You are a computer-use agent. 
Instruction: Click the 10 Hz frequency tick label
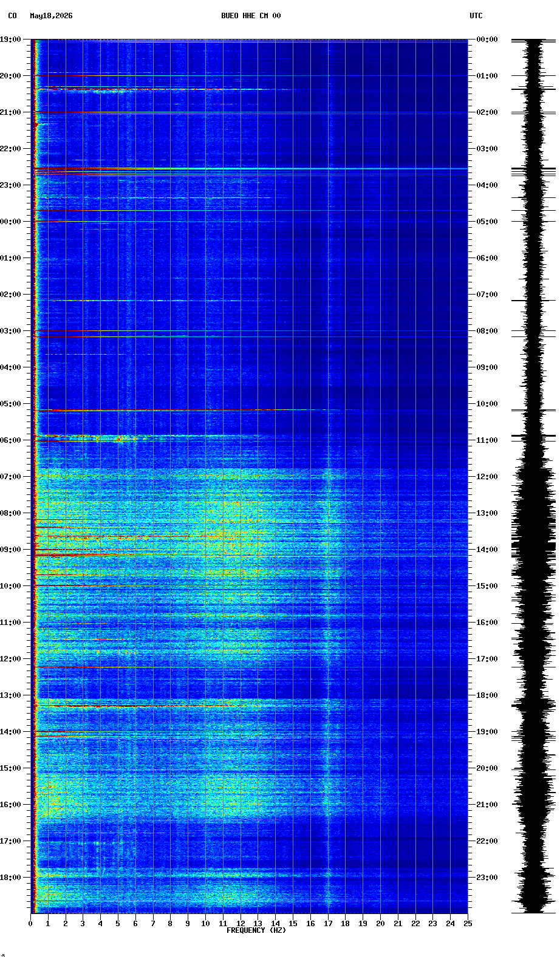205,924
